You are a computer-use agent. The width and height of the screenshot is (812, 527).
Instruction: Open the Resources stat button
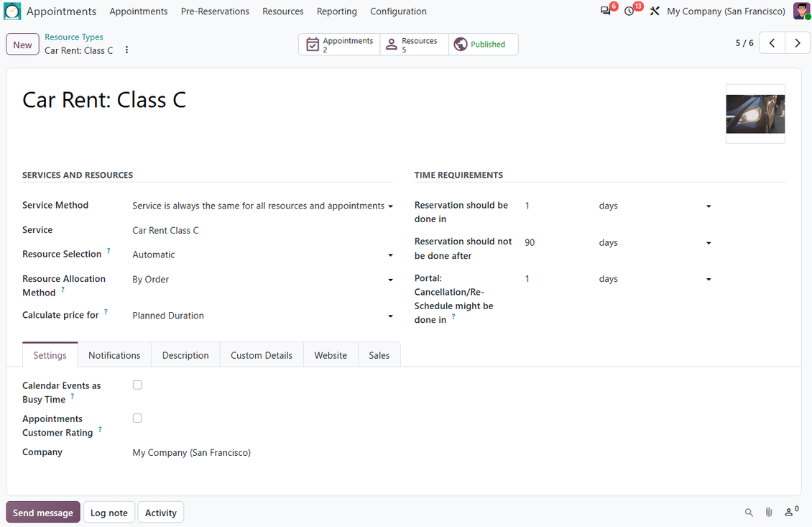[x=415, y=45]
